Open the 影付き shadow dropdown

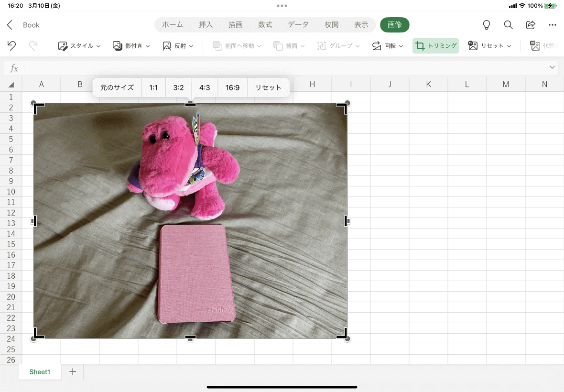tap(131, 46)
